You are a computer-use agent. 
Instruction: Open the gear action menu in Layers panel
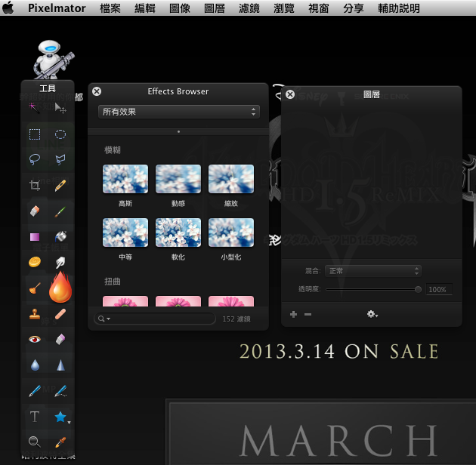pos(372,314)
